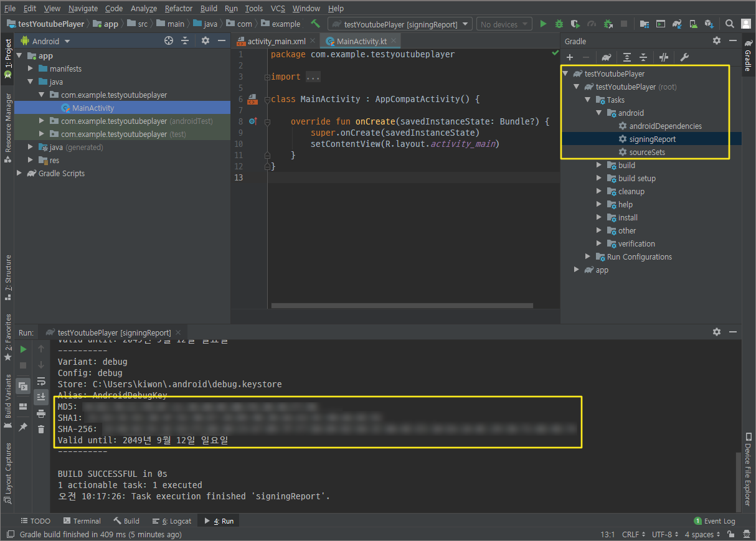The width and height of the screenshot is (756, 541).
Task: Open the Gradle panel refresh/sync icon
Action: [606, 57]
